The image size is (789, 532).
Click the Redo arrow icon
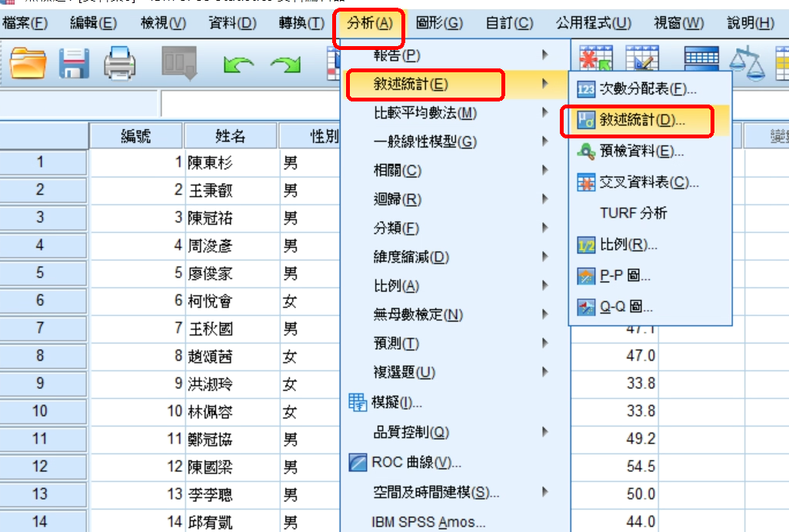pos(285,65)
